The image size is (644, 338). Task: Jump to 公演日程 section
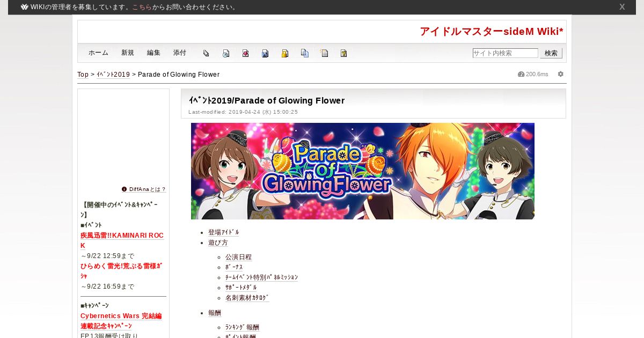(x=238, y=257)
